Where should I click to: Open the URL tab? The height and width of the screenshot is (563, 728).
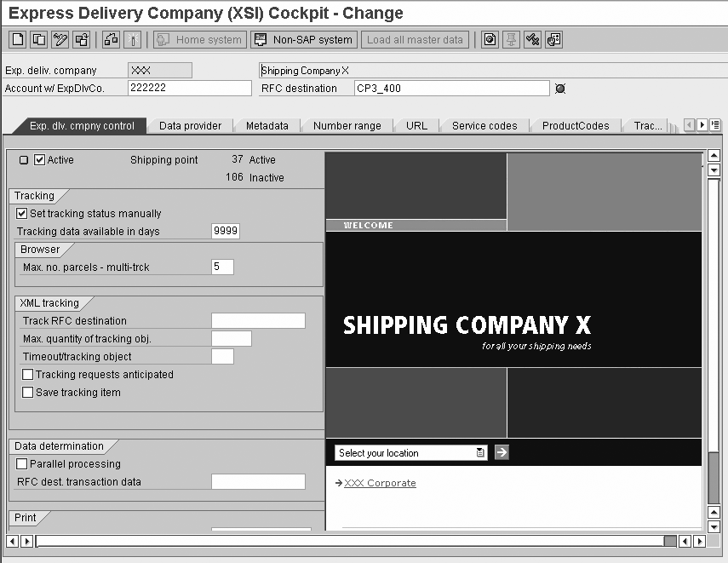coord(416,126)
